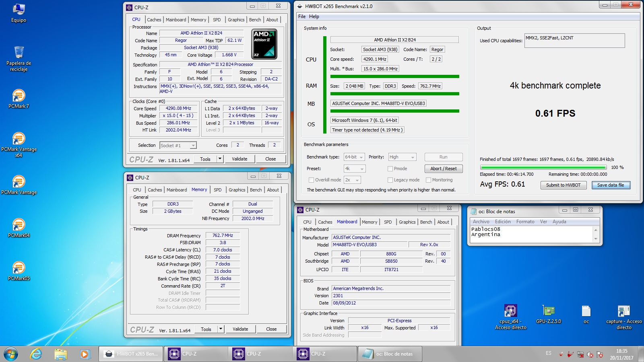Click the volume icon in system tray
This screenshot has width=644, height=362.
[x=590, y=354]
